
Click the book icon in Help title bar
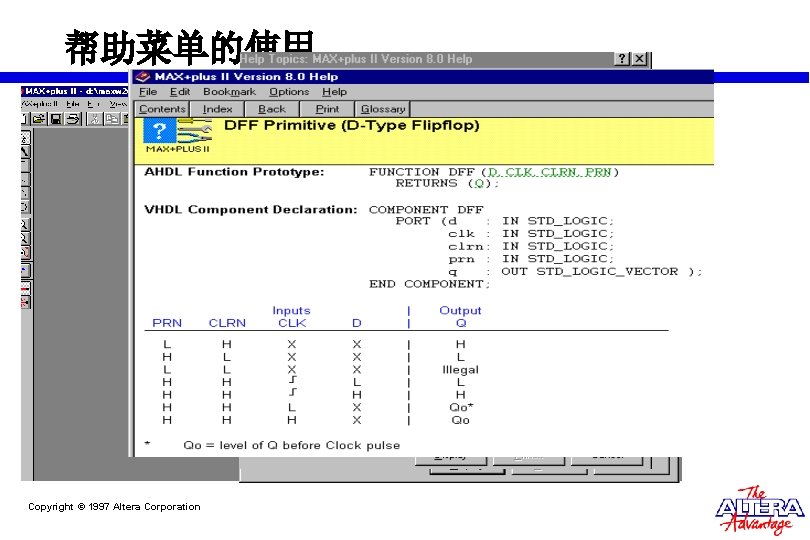tap(143, 77)
